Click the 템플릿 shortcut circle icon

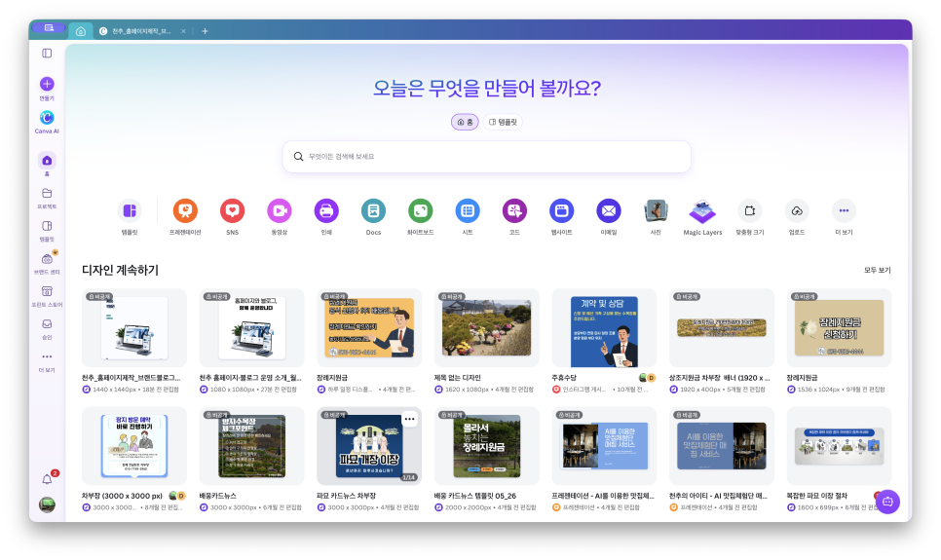130,210
